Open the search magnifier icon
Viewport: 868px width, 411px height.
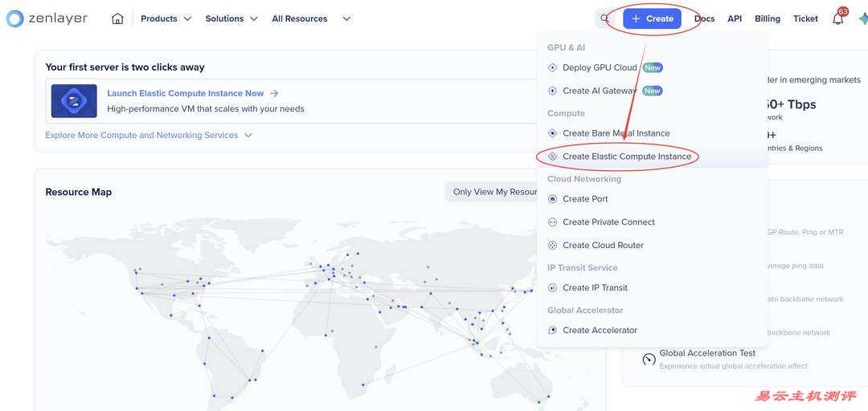pyautogui.click(x=605, y=18)
